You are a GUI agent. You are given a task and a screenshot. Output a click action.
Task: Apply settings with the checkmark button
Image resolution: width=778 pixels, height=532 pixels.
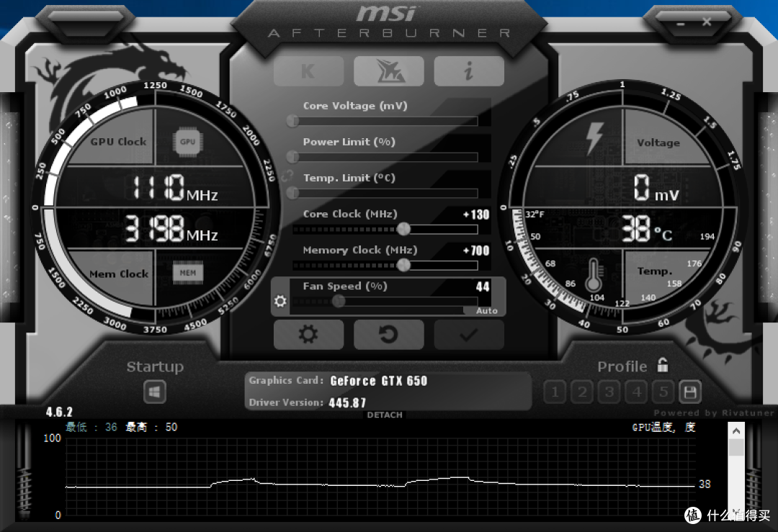(x=469, y=335)
